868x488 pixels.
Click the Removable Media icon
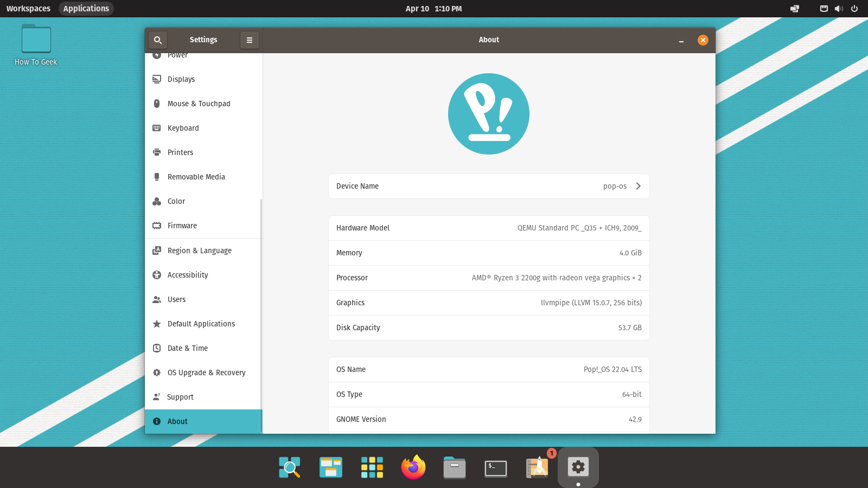click(157, 177)
